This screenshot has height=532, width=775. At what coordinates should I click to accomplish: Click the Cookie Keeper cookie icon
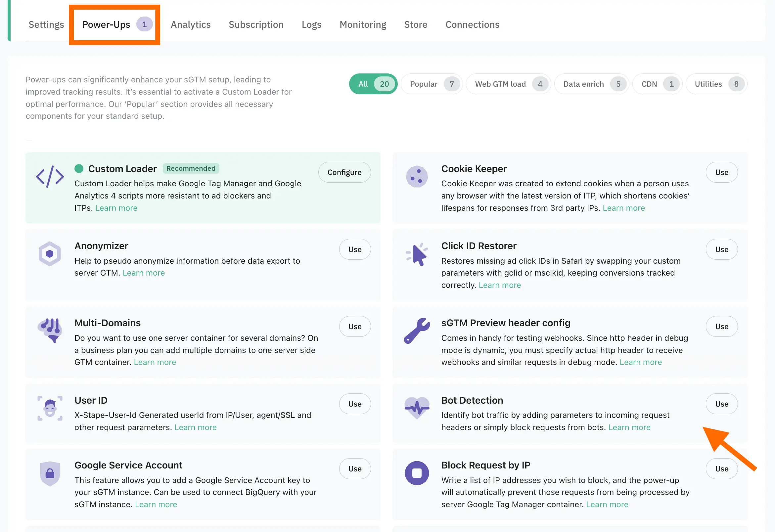[417, 177]
